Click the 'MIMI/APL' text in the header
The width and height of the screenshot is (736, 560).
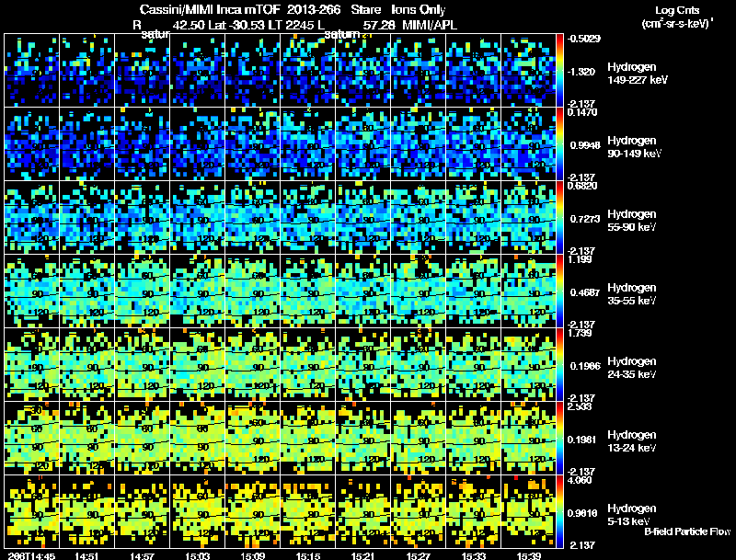tap(430, 25)
